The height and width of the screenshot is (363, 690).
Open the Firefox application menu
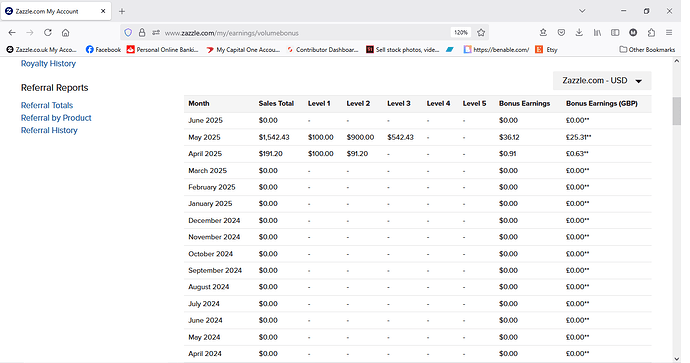669,33
